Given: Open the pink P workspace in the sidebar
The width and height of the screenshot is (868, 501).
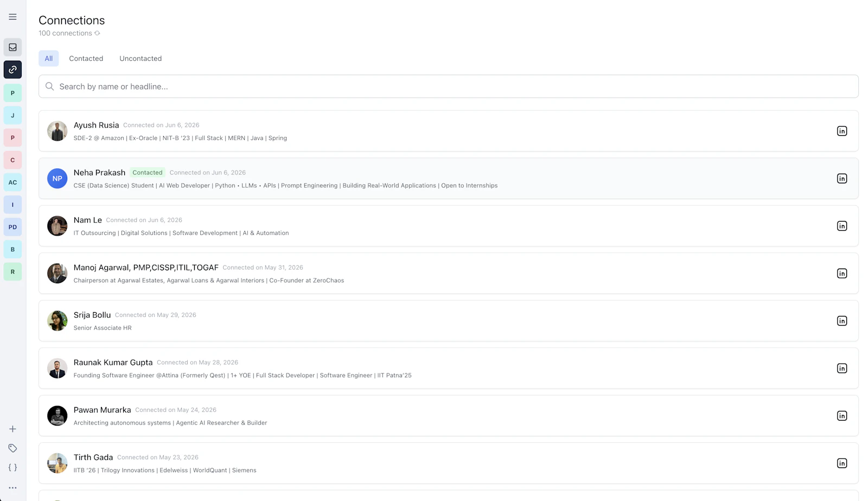Looking at the screenshot, I should click(x=12, y=137).
